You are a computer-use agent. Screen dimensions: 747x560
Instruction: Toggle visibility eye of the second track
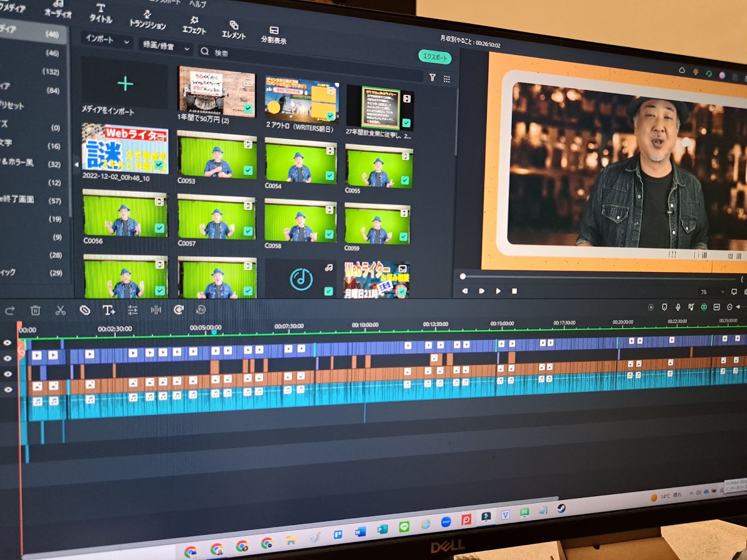[7, 358]
